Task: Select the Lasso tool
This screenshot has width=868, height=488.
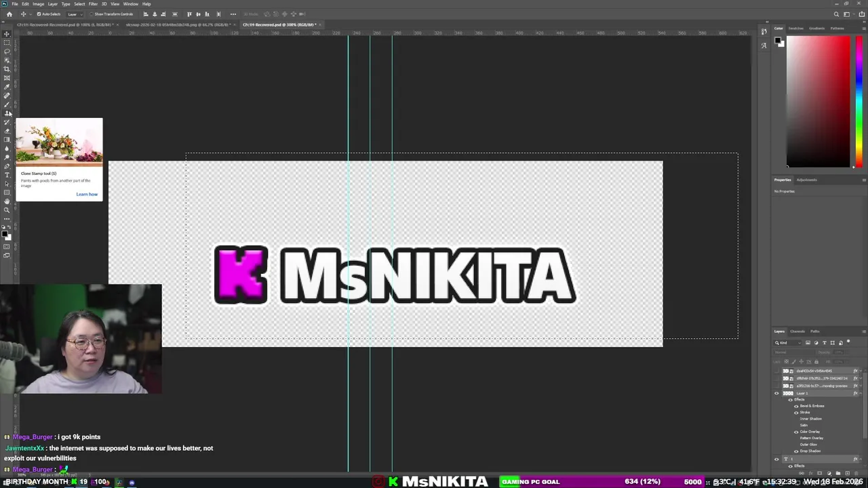Action: pyautogui.click(x=7, y=51)
